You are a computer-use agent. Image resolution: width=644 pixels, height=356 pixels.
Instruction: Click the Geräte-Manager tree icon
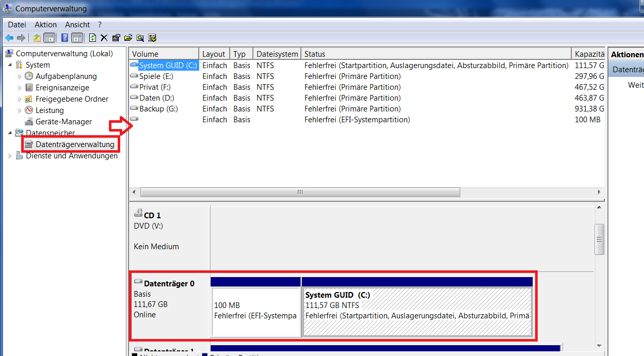click(29, 122)
